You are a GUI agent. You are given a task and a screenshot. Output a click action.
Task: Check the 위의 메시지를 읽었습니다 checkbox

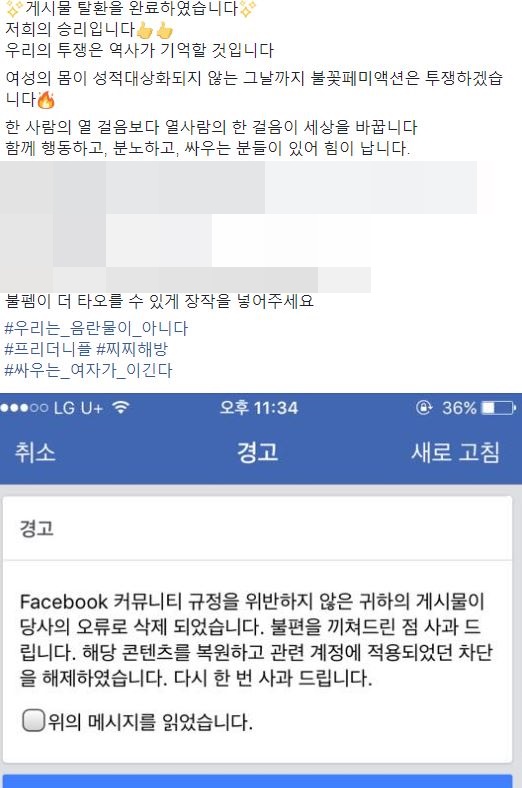tap(34, 720)
